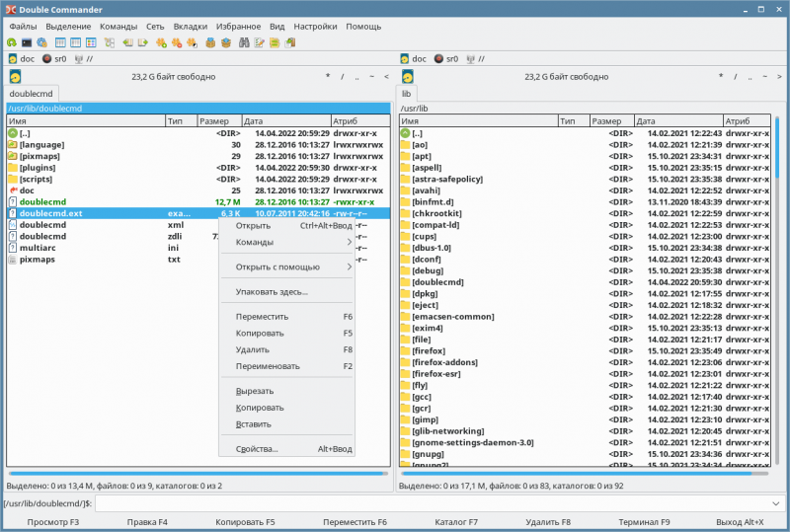Image resolution: width=790 pixels, height=532 pixels.
Task: Click right panel root / button
Action: pos(735,77)
